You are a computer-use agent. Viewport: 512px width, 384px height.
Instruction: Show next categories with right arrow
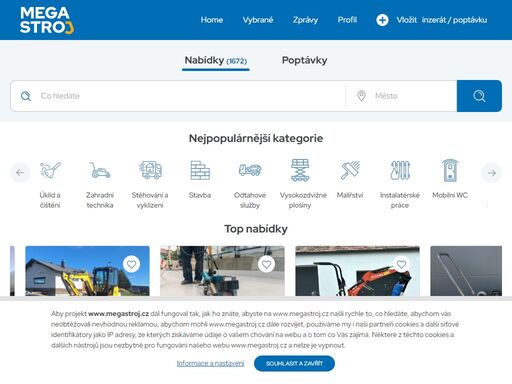tap(492, 173)
